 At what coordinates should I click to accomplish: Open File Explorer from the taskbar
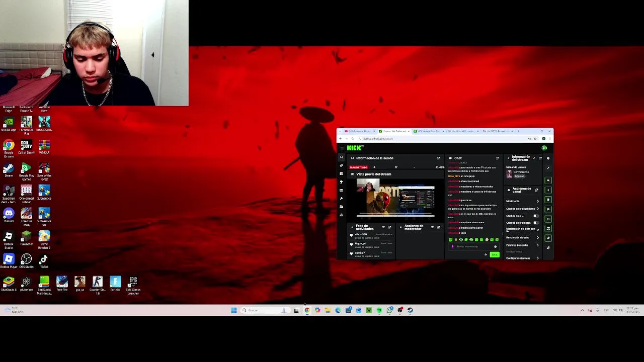click(x=328, y=310)
